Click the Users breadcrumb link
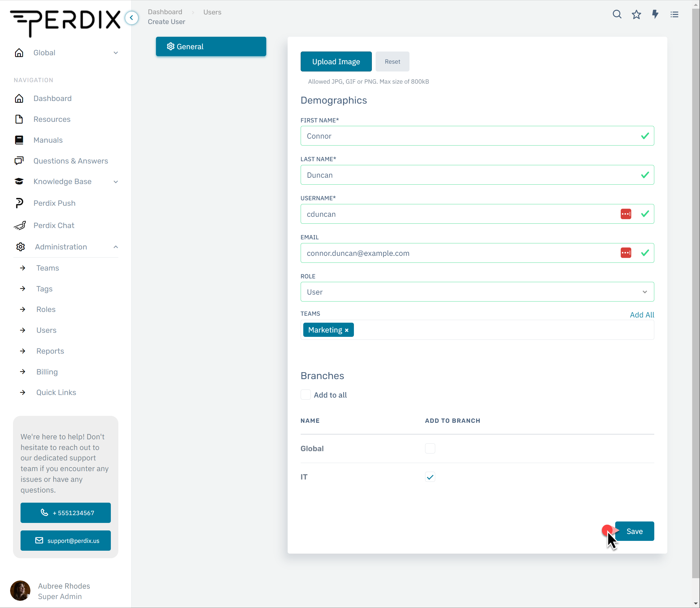Screen dimensions: 700x608 click(212, 12)
